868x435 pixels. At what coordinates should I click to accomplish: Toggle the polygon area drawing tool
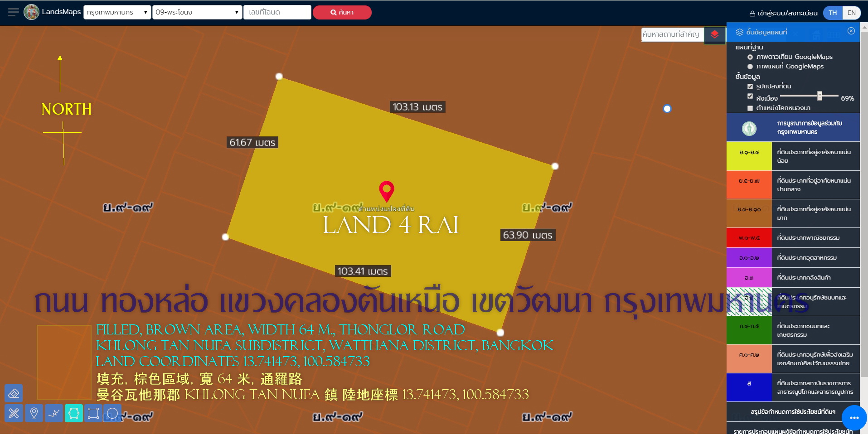click(74, 413)
